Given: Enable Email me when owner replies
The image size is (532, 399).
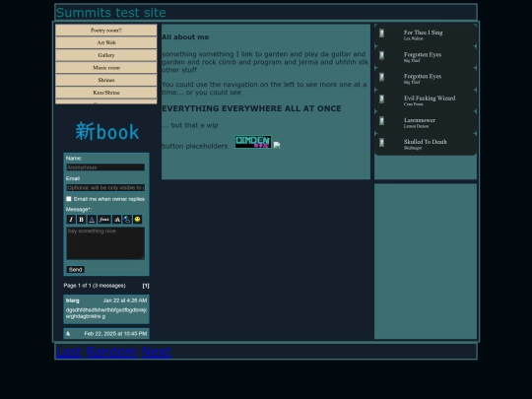Looking at the screenshot, I should (x=69, y=199).
